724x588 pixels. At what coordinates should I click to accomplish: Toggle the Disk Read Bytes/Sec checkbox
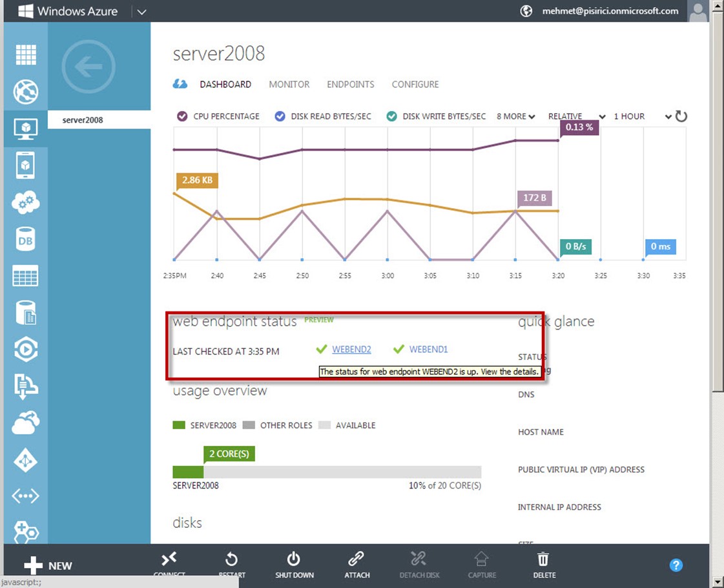[280, 116]
